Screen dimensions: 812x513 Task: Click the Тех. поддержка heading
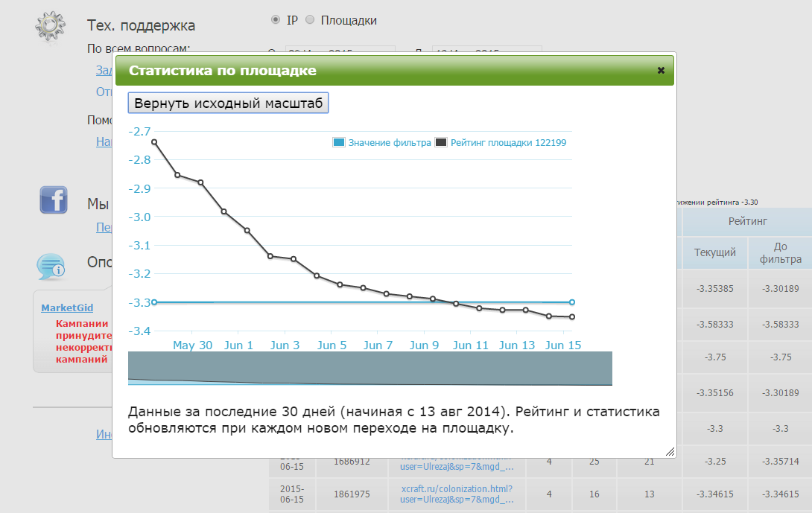[141, 25]
